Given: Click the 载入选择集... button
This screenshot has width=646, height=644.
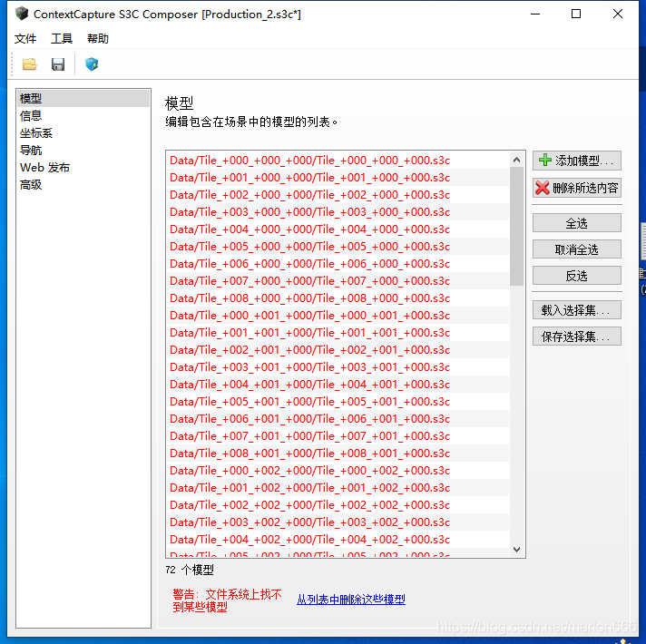Looking at the screenshot, I should tap(576, 310).
